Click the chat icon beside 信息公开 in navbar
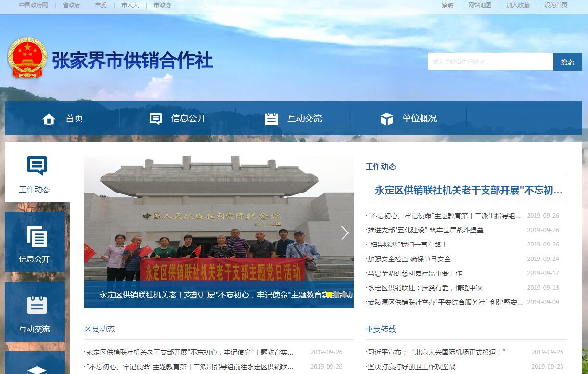Screen dimensions: 588x374 155,119
